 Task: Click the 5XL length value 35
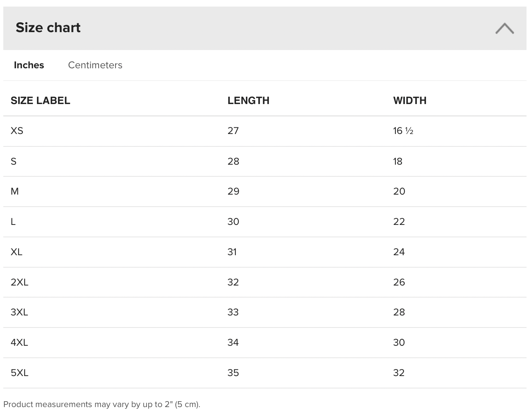[233, 373]
